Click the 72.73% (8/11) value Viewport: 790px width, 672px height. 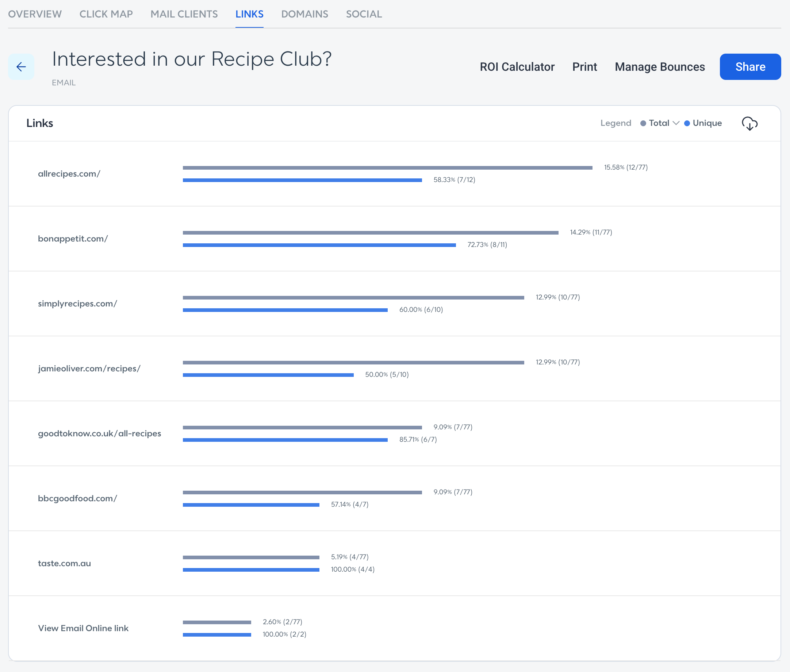pos(487,245)
